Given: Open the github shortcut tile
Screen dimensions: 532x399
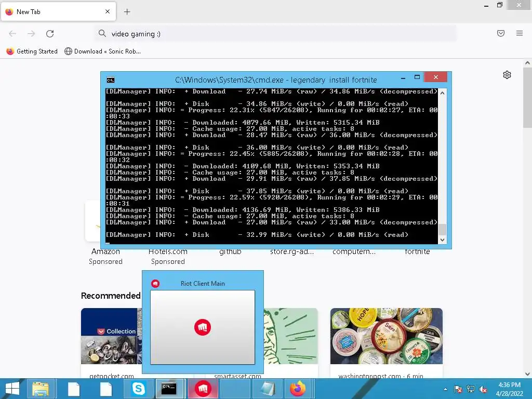Looking at the screenshot, I should [230, 251].
